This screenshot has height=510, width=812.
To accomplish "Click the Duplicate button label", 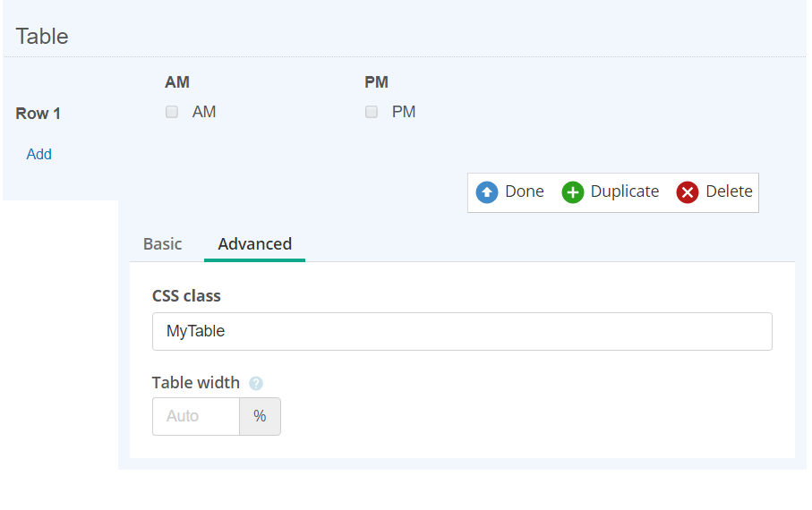I will [x=625, y=191].
